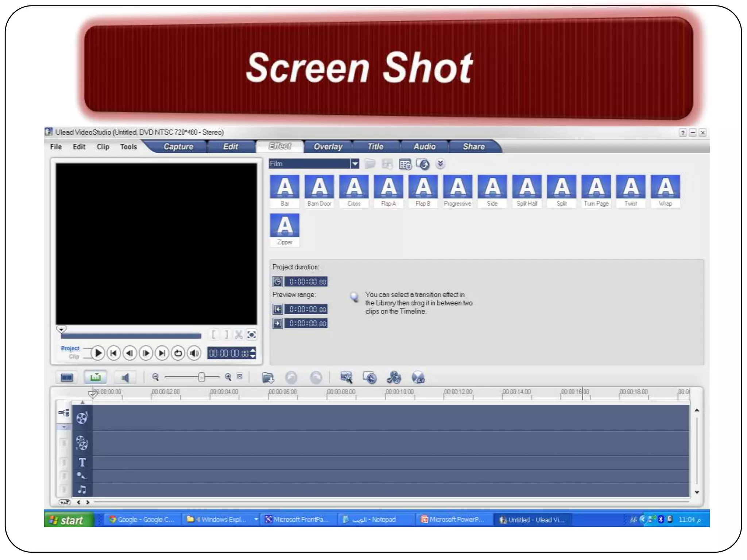Click the timeline zoom-out magnifier
The image size is (747, 560).
coord(155,377)
